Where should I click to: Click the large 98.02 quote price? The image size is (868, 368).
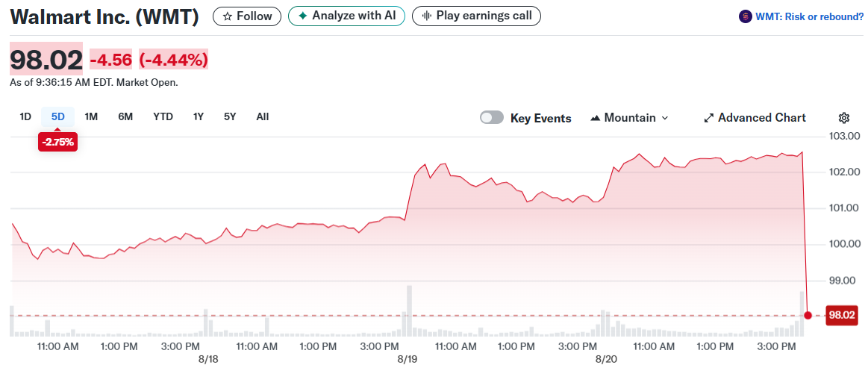click(x=46, y=59)
